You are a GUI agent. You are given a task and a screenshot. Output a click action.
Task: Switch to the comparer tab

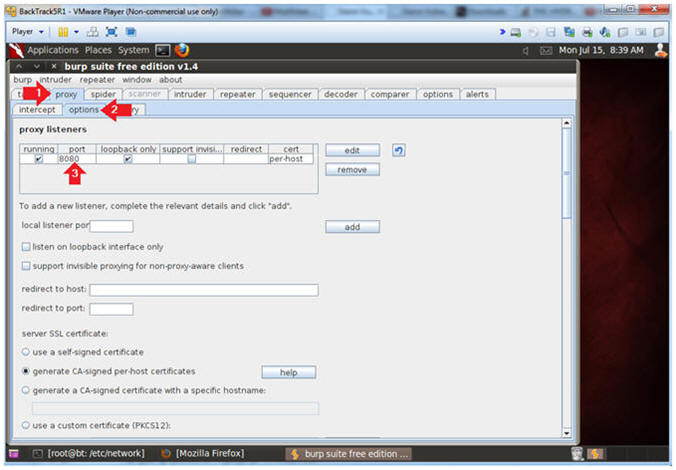390,94
